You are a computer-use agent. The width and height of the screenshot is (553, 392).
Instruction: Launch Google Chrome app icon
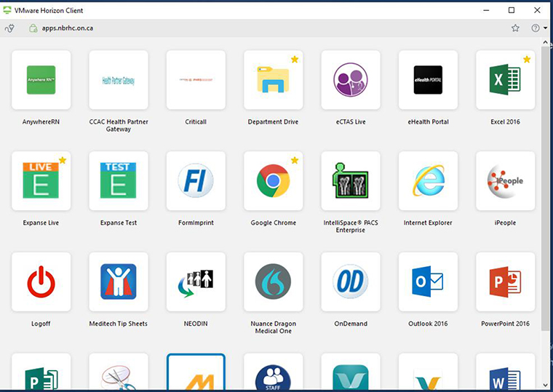point(274,181)
